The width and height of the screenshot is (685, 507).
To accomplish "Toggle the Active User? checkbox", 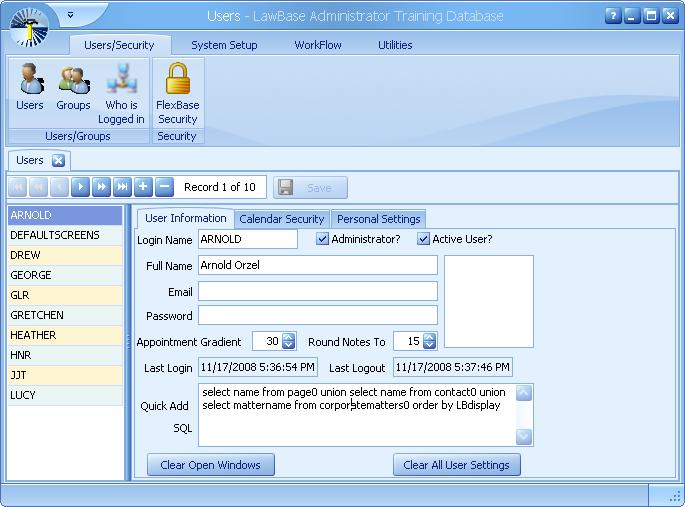I will coord(423,239).
